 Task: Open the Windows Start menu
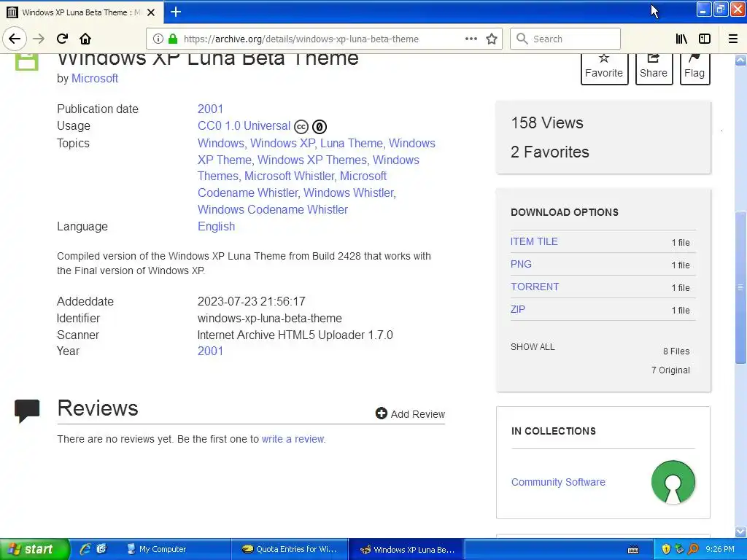(34, 549)
